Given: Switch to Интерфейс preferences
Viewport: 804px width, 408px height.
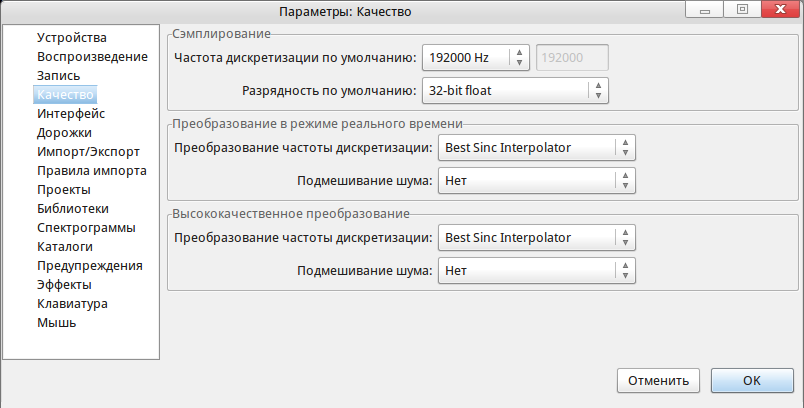Looking at the screenshot, I should (x=71, y=114).
